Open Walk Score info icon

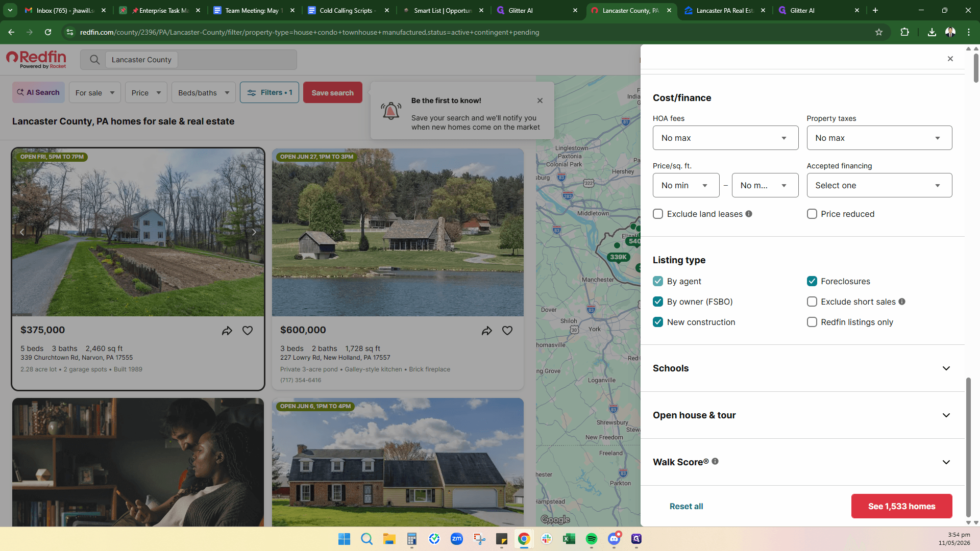click(x=715, y=461)
